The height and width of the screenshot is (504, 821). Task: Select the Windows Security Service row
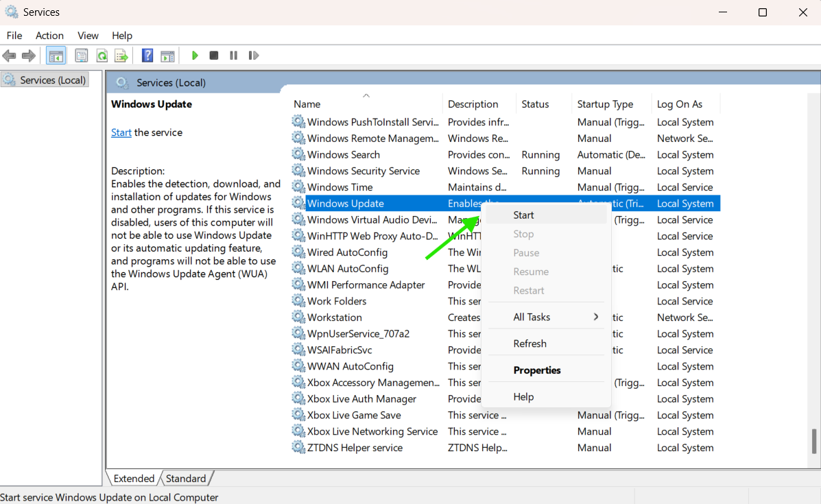pyautogui.click(x=505, y=171)
